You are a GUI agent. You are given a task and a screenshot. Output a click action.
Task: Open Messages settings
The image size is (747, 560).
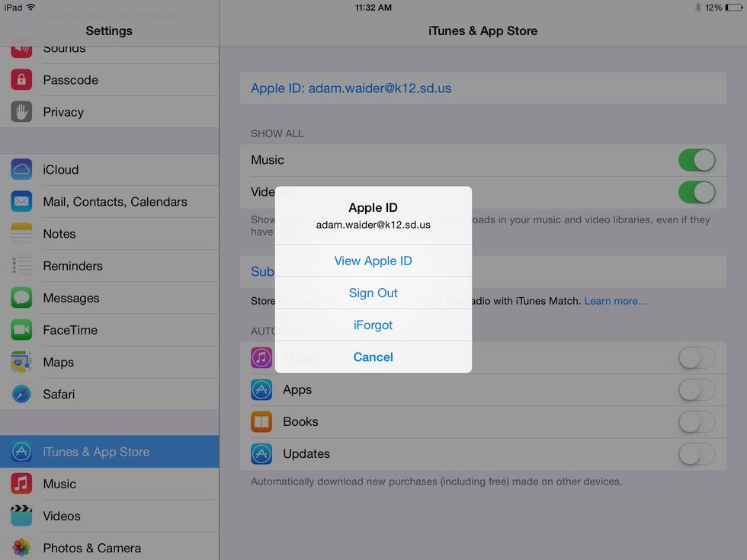[x=110, y=298]
